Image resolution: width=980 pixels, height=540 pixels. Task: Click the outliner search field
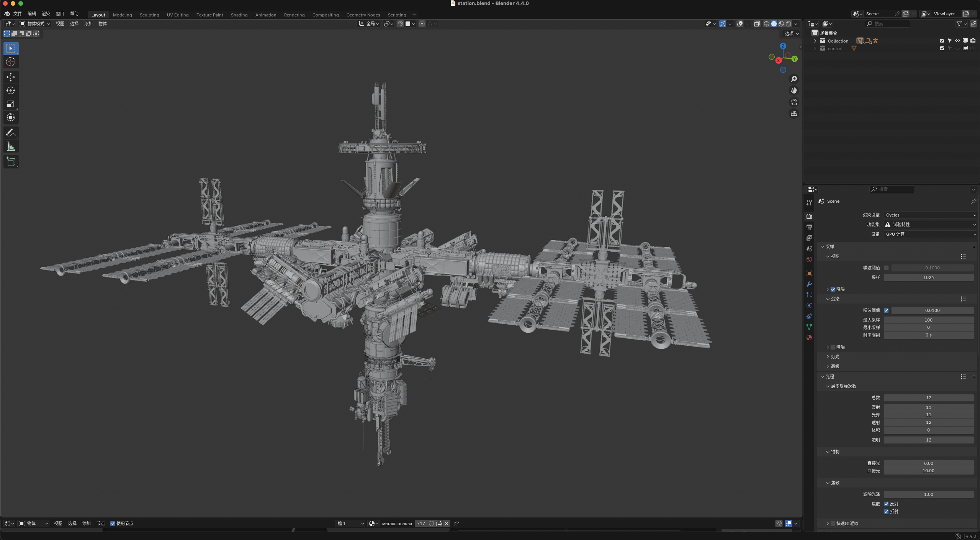point(888,24)
